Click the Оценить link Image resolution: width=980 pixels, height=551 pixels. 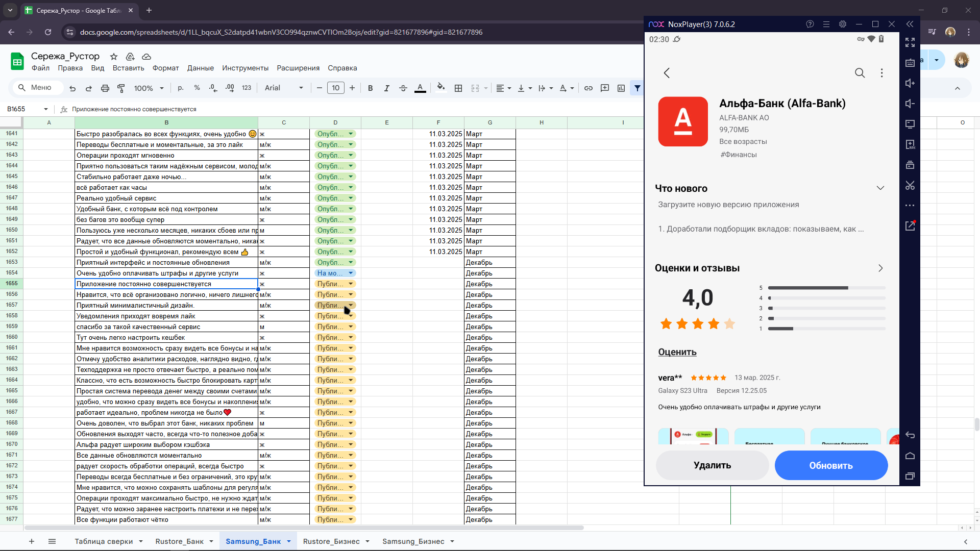677,352
